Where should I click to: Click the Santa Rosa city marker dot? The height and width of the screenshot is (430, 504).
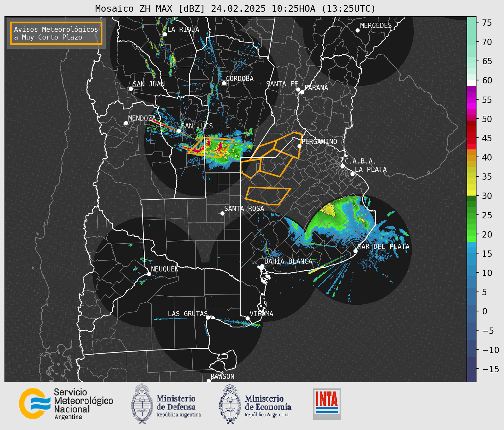pyautogui.click(x=222, y=213)
